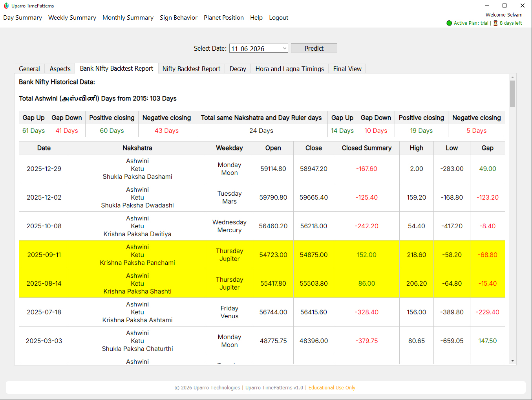Select the 2025-12-02 date cell

click(x=44, y=197)
